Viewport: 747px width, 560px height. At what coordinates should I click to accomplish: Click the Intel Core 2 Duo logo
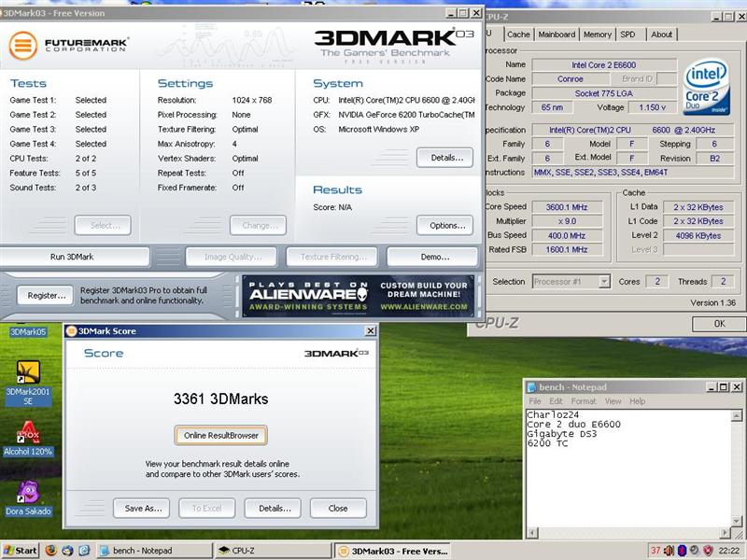point(706,87)
